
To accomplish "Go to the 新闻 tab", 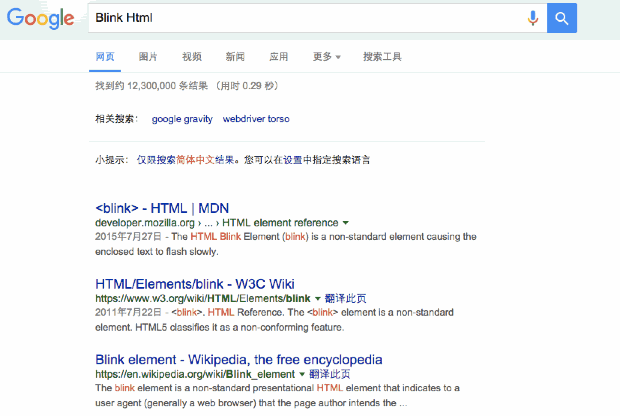I will click(235, 57).
